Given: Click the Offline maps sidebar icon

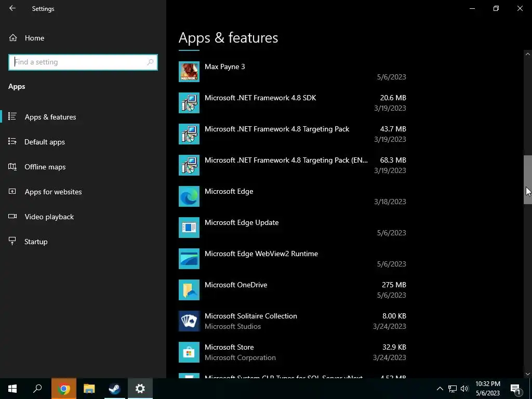Looking at the screenshot, I should [12, 167].
